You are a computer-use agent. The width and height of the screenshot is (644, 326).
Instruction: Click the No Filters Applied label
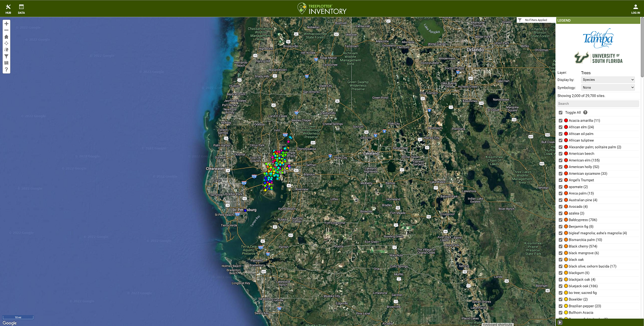(536, 20)
